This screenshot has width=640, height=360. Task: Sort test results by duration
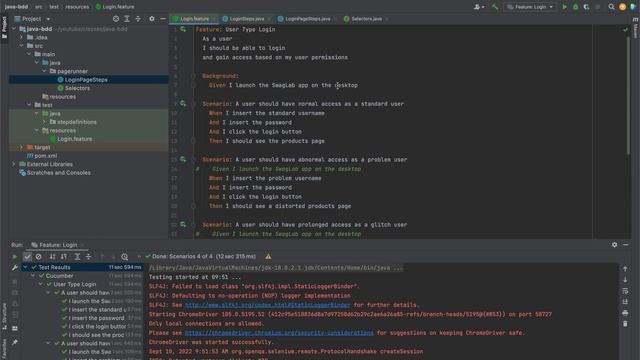click(x=64, y=257)
